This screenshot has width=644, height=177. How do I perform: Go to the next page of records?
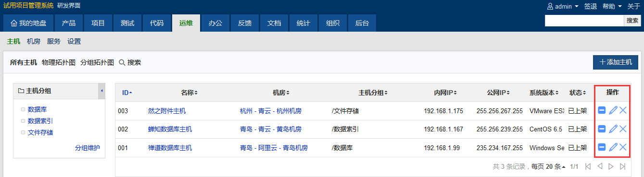pos(611,166)
